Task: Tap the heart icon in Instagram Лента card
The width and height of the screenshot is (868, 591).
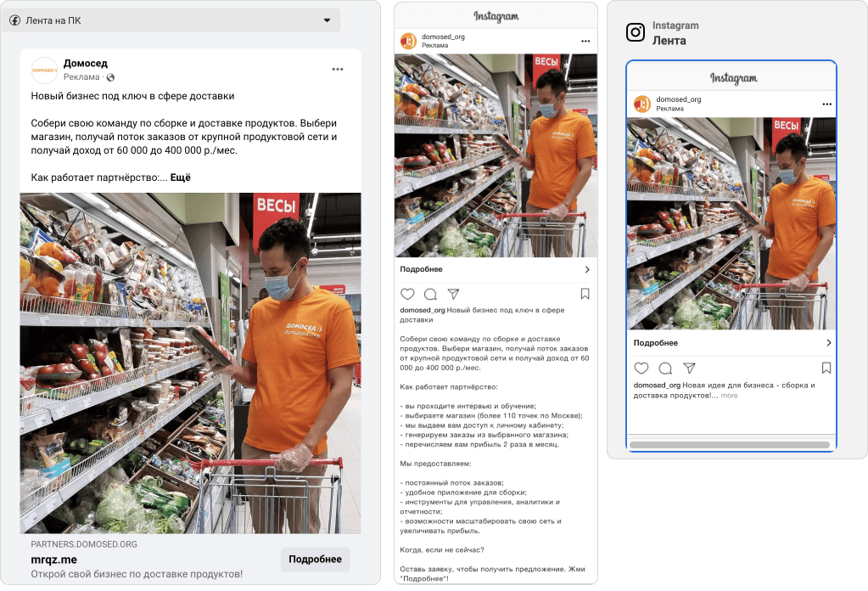Action: pyautogui.click(x=641, y=368)
